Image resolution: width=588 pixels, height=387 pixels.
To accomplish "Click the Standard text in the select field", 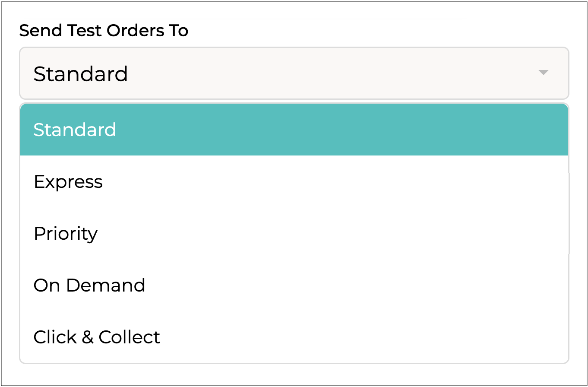I will 81,74.
